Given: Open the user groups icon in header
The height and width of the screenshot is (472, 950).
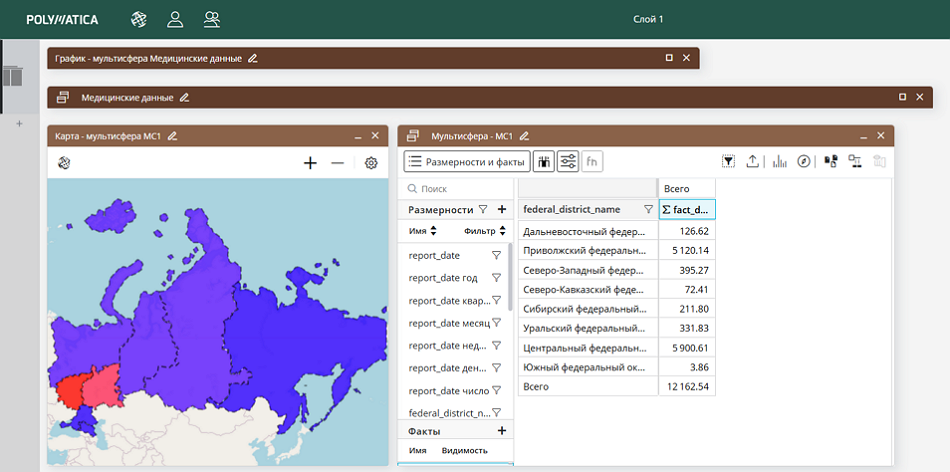Looking at the screenshot, I should (x=212, y=19).
